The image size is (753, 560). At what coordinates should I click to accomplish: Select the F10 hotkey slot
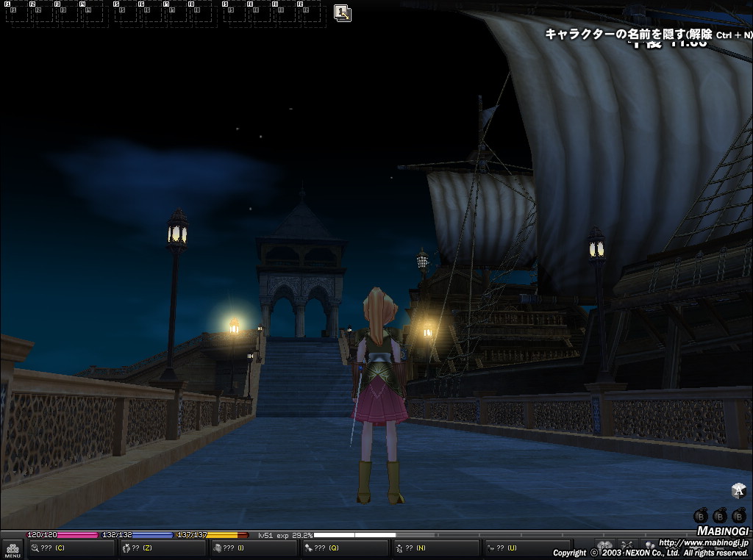[260, 12]
